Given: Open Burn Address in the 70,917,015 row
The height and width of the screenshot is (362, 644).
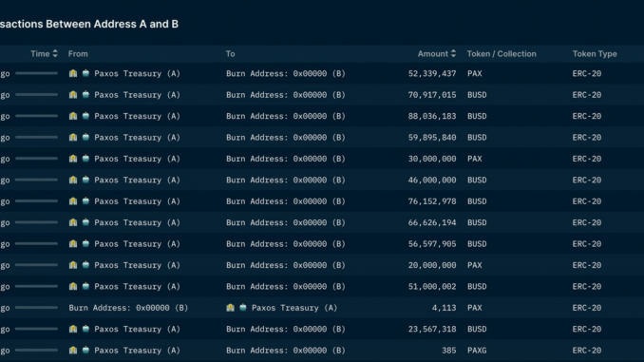Looking at the screenshot, I should coord(286,95).
